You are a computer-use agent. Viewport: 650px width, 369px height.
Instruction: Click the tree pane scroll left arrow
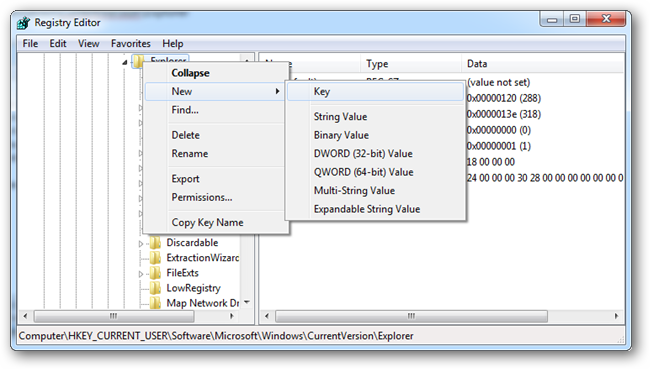pos(25,316)
